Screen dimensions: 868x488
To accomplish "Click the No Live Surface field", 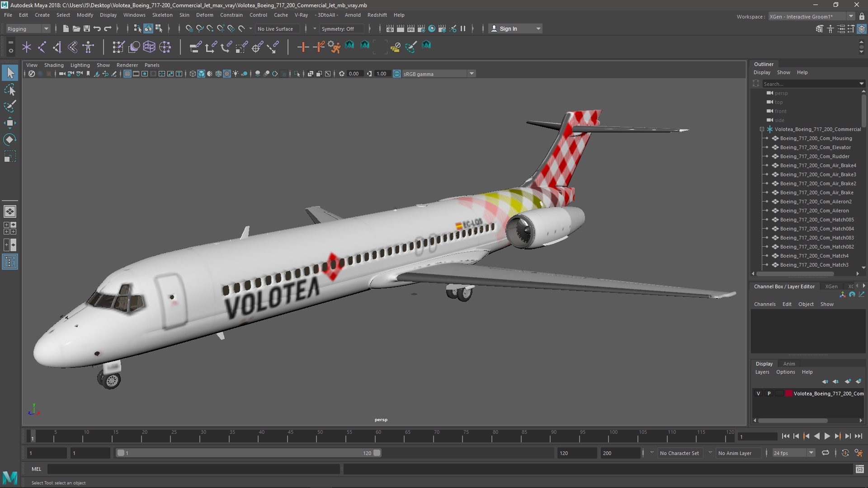I will pyautogui.click(x=278, y=28).
